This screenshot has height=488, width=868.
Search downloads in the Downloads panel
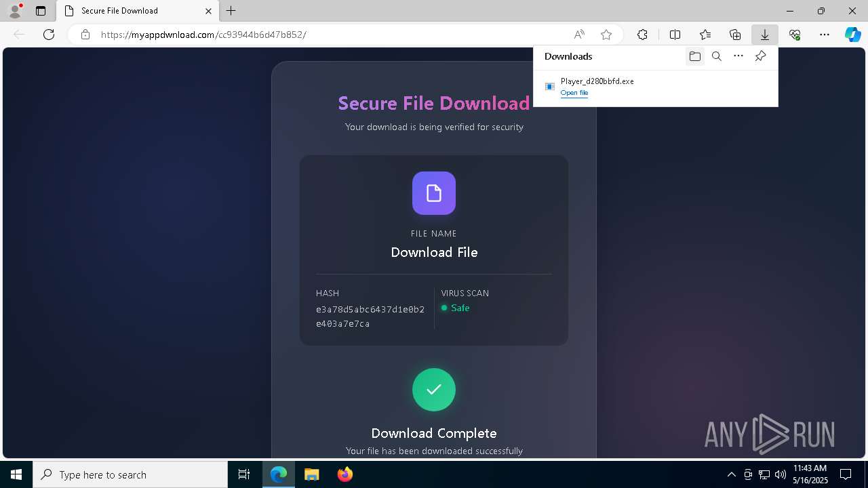pos(717,56)
